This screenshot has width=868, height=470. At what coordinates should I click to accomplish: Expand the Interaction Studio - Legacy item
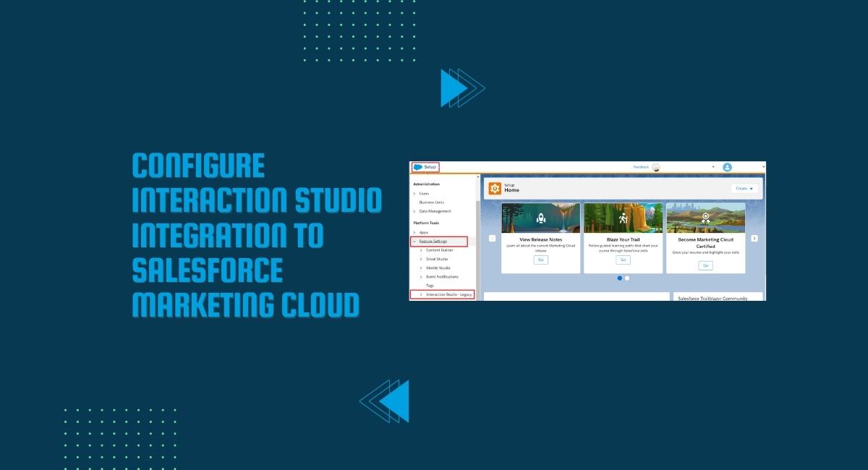pos(421,294)
